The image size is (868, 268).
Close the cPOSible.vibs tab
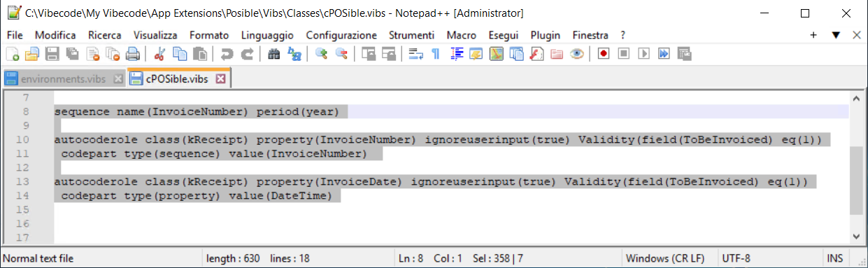coord(220,79)
